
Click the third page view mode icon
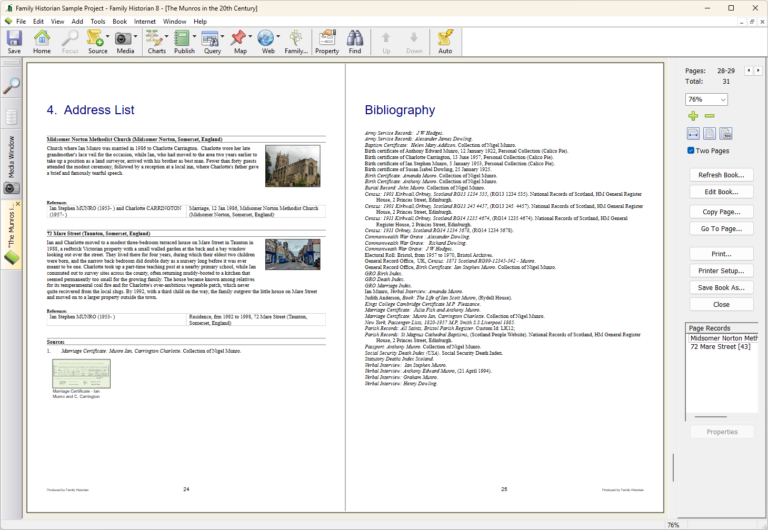click(726, 133)
